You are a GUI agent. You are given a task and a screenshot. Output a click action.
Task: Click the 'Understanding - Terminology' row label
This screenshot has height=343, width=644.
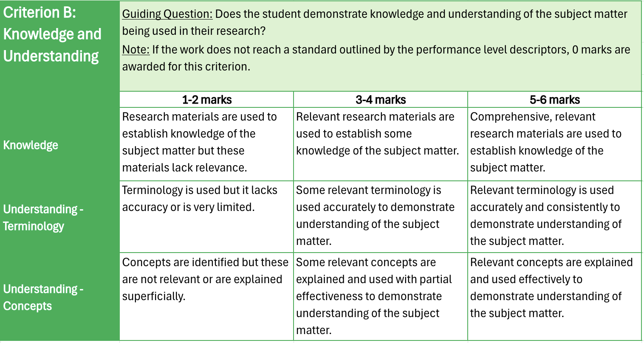(43, 217)
